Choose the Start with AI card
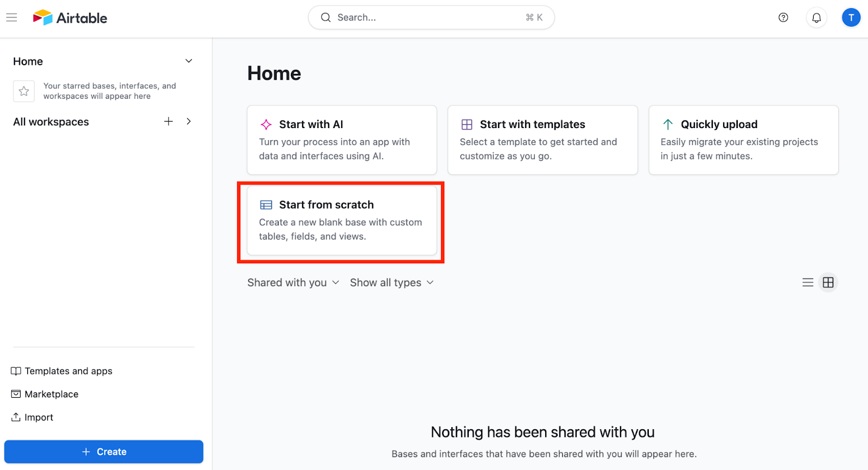Screen dimensions: 868x470 pyautogui.click(x=342, y=140)
